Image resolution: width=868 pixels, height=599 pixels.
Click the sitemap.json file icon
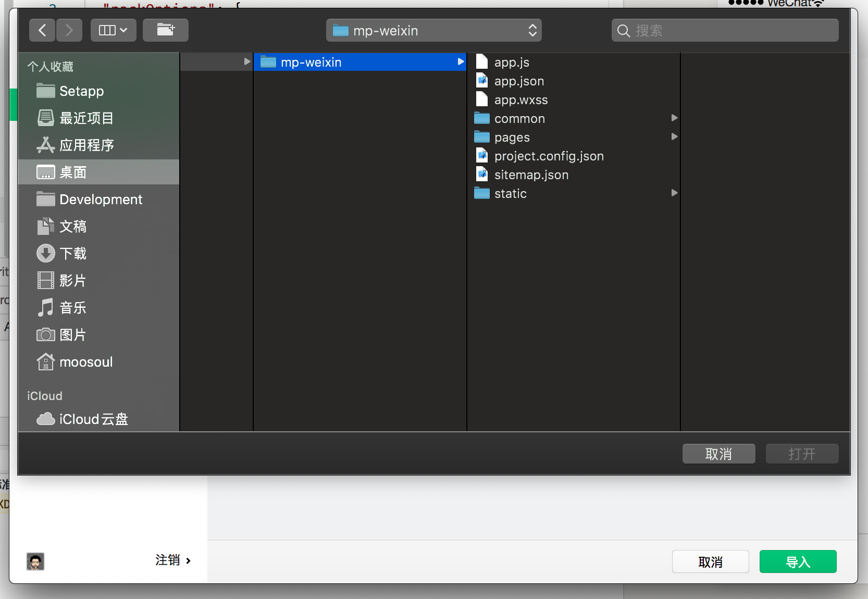(482, 174)
